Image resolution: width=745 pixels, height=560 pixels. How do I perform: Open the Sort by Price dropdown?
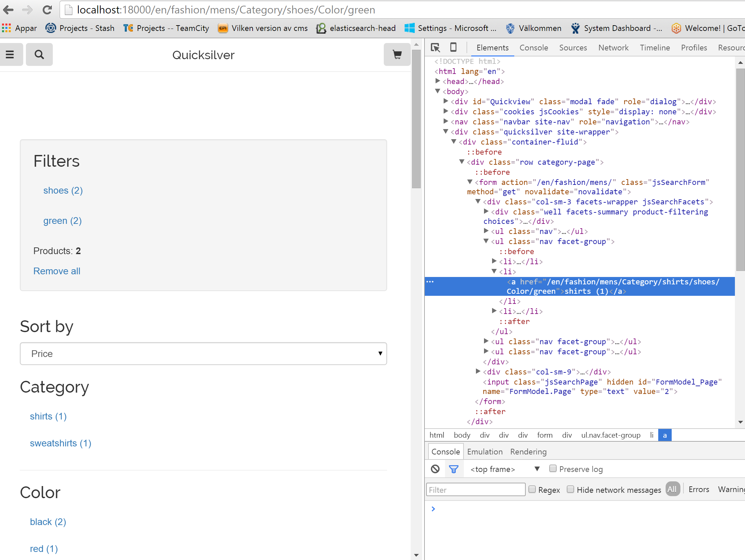click(203, 354)
